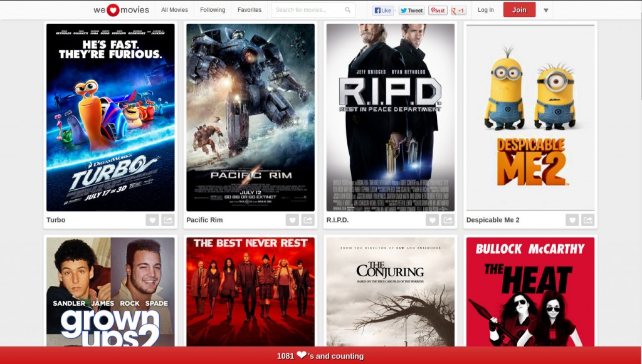Favorite Turbo with the heart icon
Image resolution: width=642 pixels, height=364 pixels.
point(152,220)
